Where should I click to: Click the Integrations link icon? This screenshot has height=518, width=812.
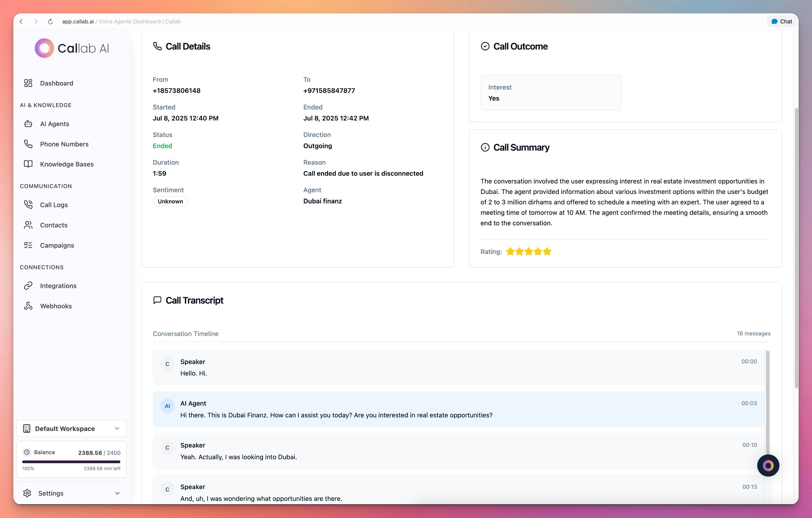click(28, 286)
